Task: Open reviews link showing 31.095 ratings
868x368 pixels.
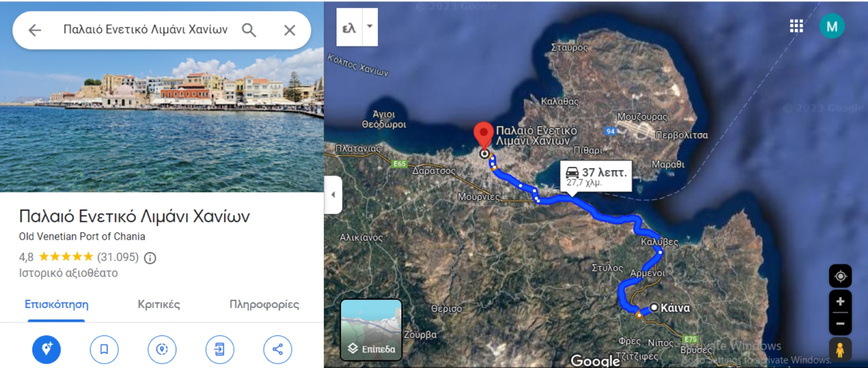Action: click(118, 257)
